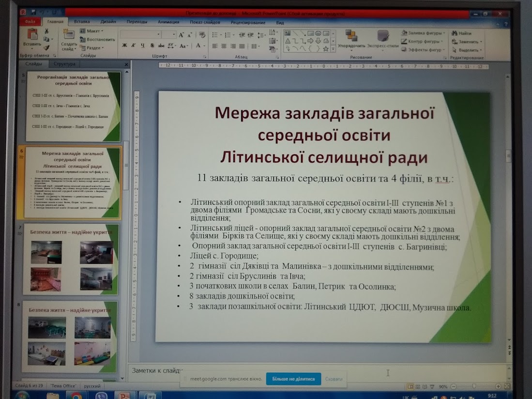
Task: Click the center text alignment icon
Action: 224,46
